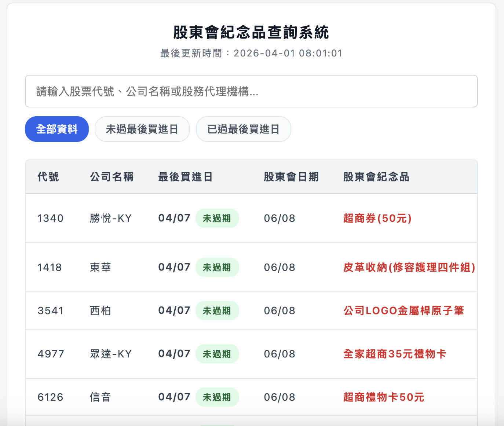
Task: Click stock code 6126
Action: coord(51,397)
